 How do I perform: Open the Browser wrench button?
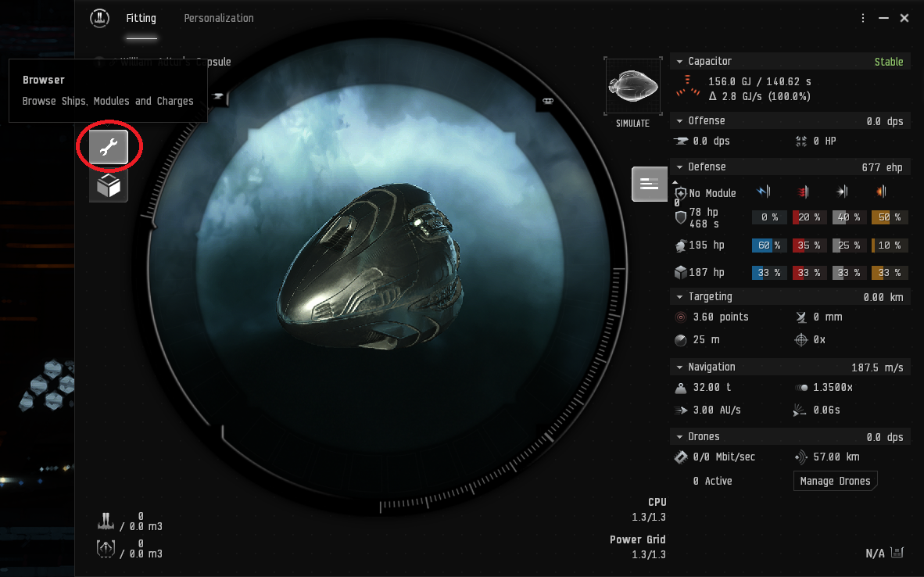(x=109, y=147)
